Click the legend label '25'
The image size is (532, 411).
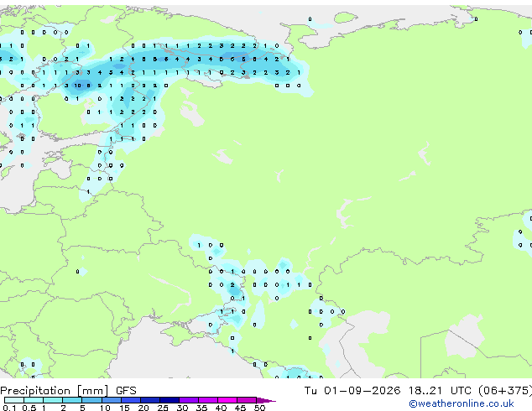[163, 408]
